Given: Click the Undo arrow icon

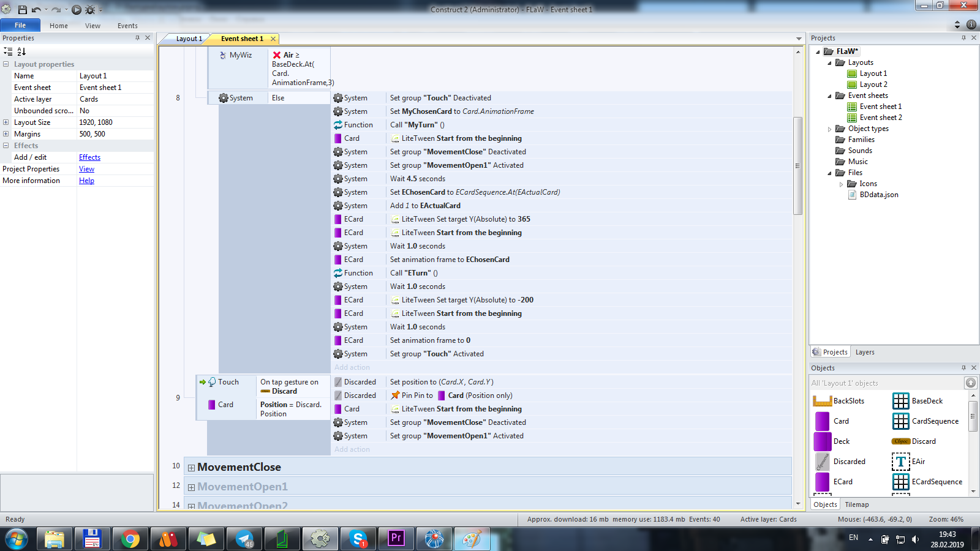Looking at the screenshot, I should tap(36, 9).
